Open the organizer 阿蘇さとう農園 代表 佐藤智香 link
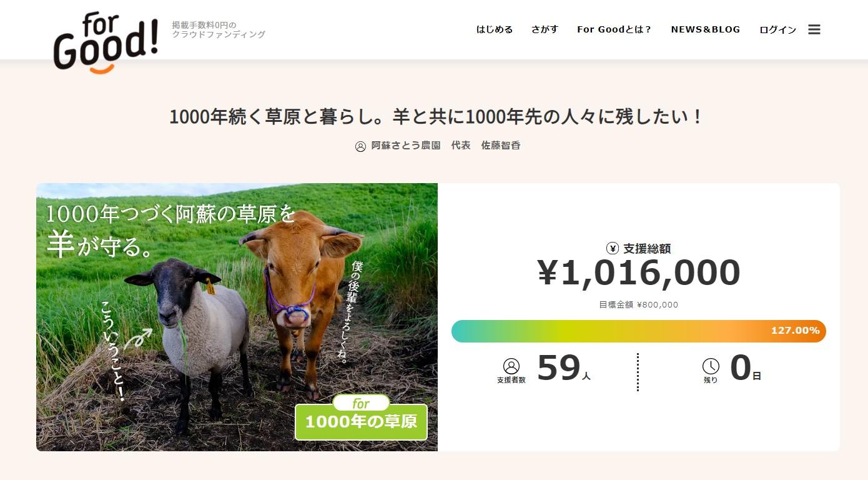The image size is (868, 480). pyautogui.click(x=446, y=146)
